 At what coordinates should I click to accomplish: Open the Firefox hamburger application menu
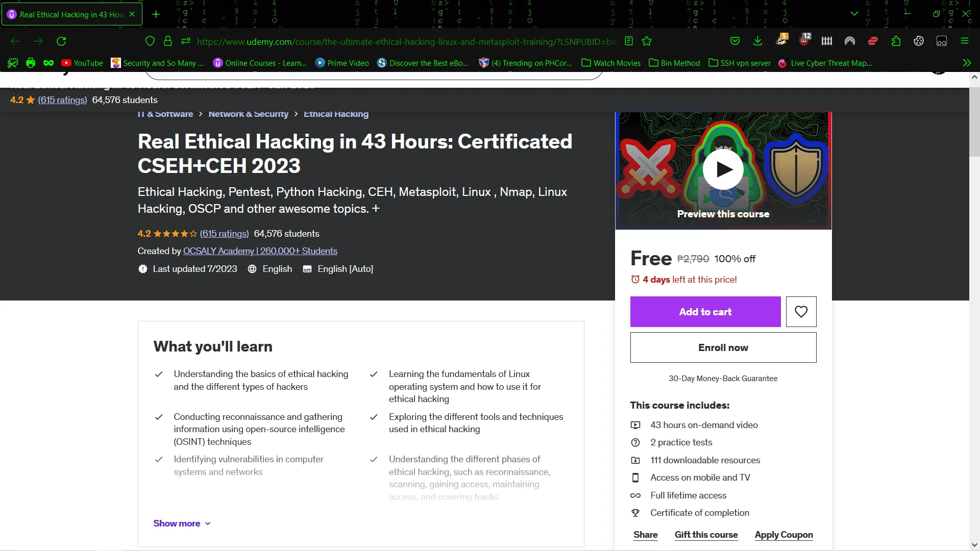[x=965, y=41]
